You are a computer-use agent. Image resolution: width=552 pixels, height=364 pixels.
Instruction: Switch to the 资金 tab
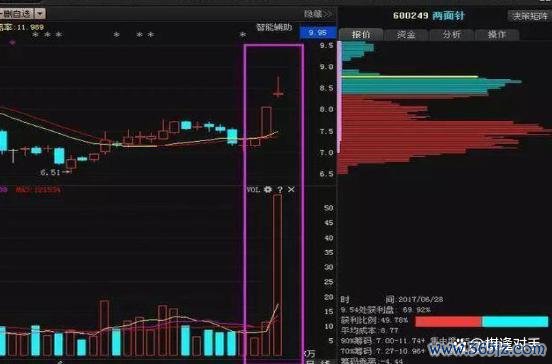pos(406,34)
